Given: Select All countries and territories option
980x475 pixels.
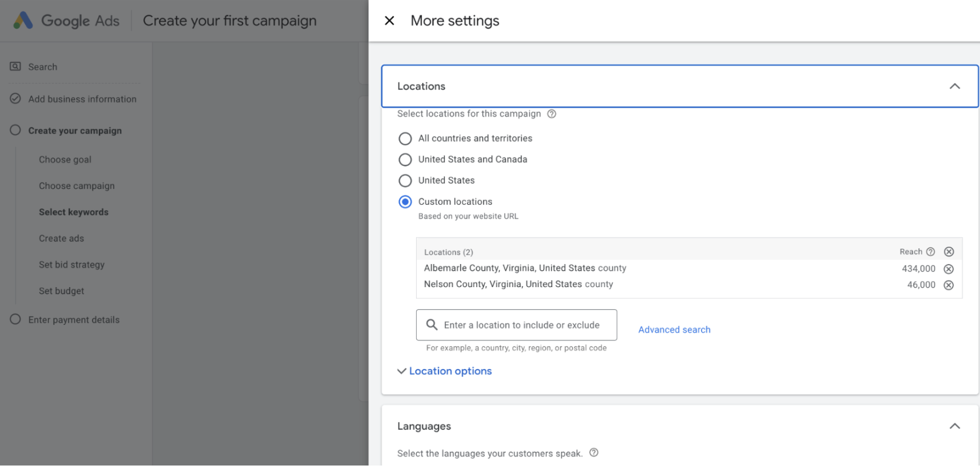Looking at the screenshot, I should (405, 139).
